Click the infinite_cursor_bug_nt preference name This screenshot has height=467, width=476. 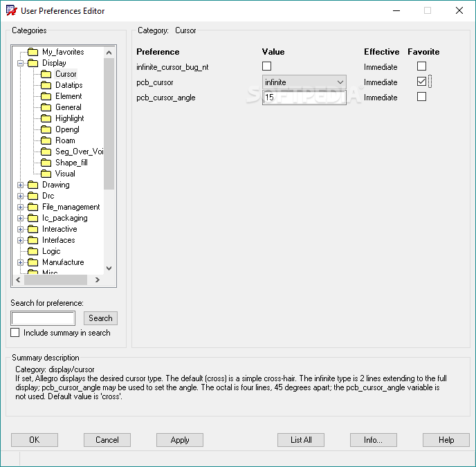coord(172,67)
